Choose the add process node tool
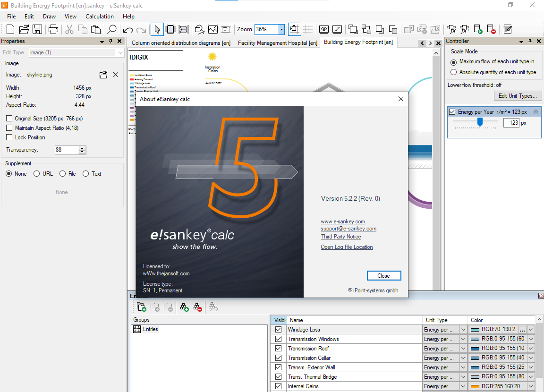544x392 pixels. coord(170,29)
